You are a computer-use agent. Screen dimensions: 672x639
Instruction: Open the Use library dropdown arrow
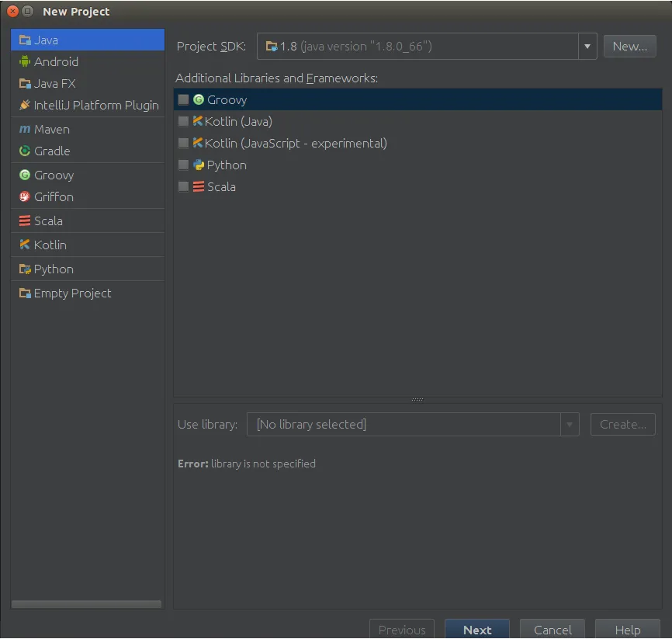570,425
